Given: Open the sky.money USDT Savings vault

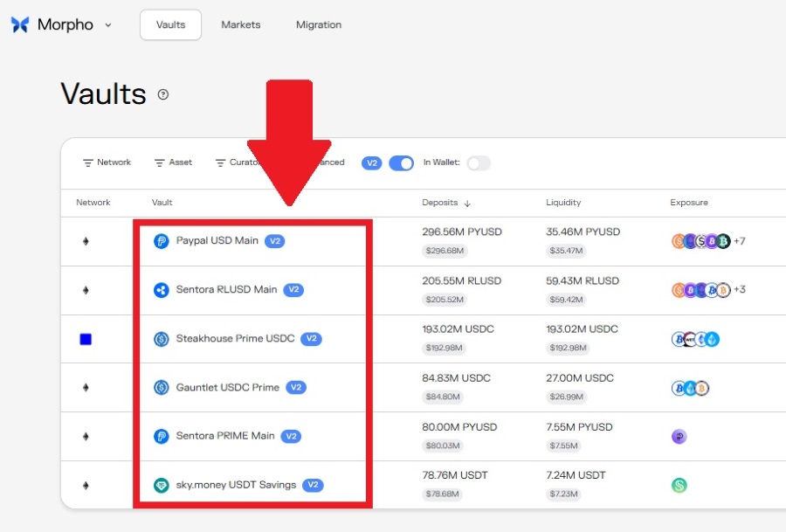Looking at the screenshot, I should click(236, 485).
